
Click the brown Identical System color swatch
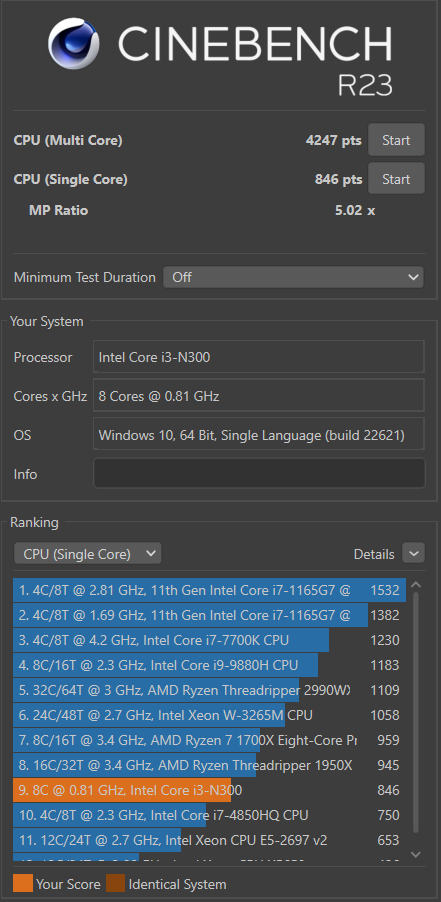115,884
